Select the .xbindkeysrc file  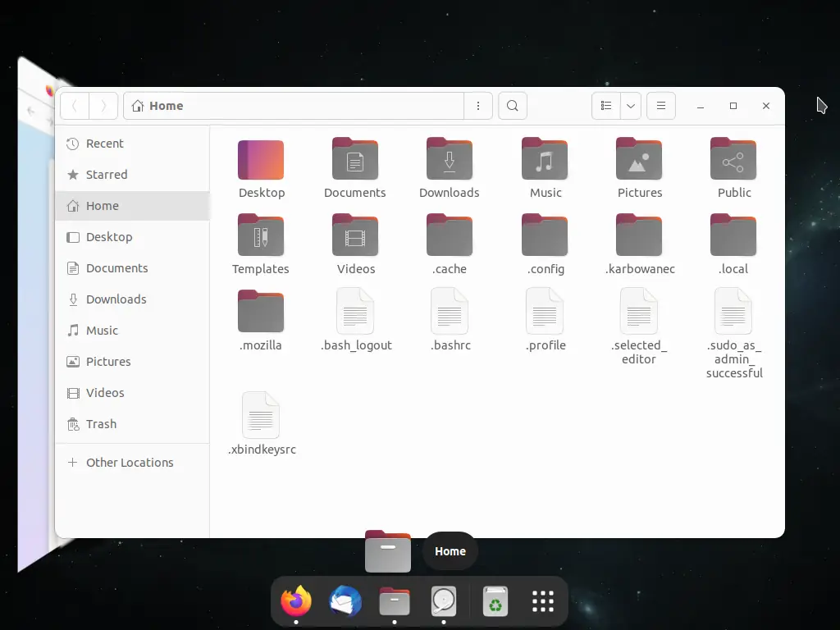click(261, 415)
